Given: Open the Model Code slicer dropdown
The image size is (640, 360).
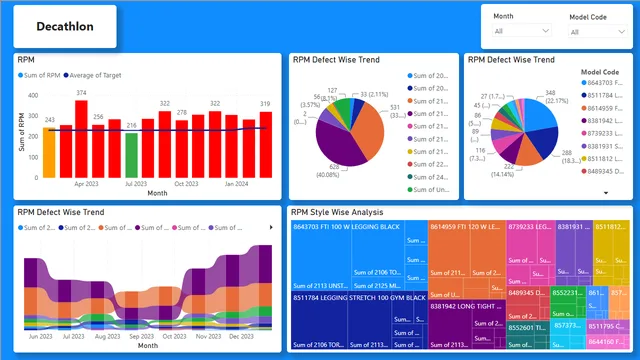Looking at the screenshot, I should [x=598, y=32].
